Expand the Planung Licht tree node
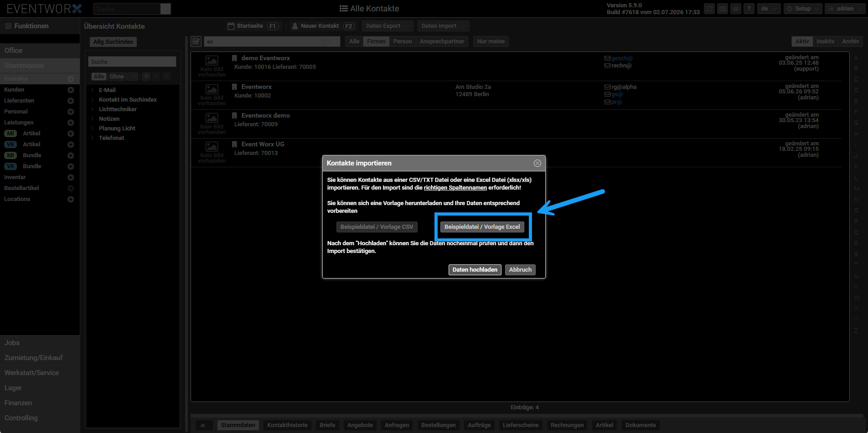Image resolution: width=868 pixels, height=433 pixels. (93, 129)
